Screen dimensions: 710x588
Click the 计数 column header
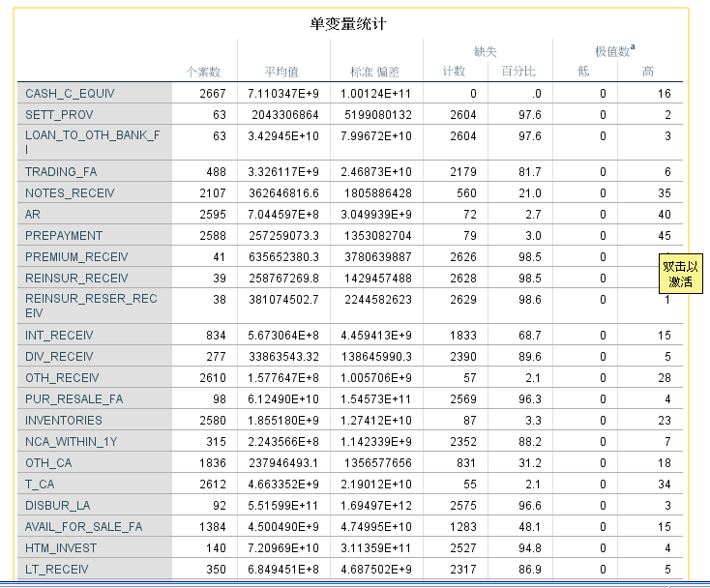coord(454,71)
